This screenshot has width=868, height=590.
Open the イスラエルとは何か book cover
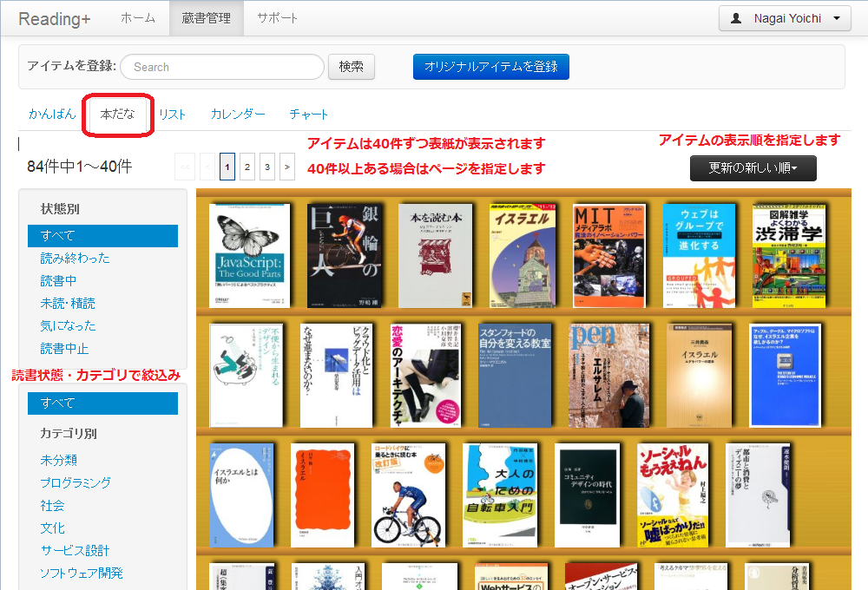(241, 495)
